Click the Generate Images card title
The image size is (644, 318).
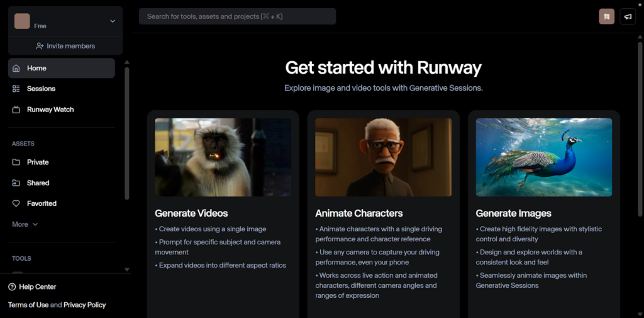tap(513, 213)
